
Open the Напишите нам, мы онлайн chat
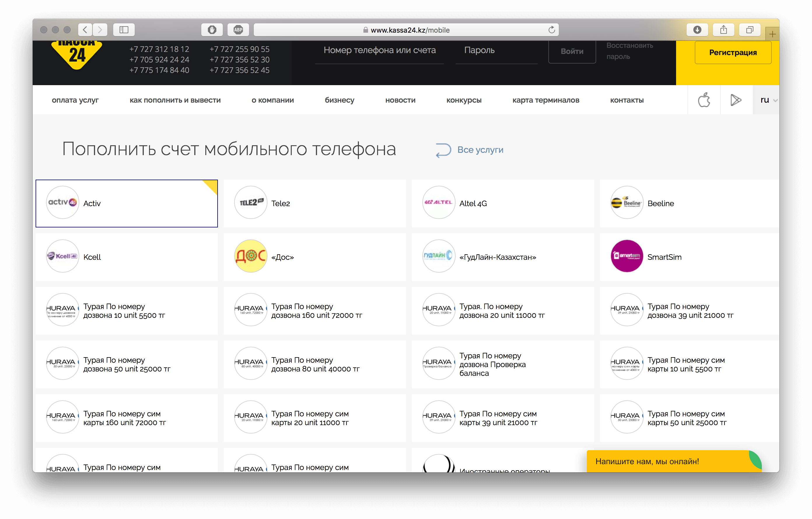[674, 461]
